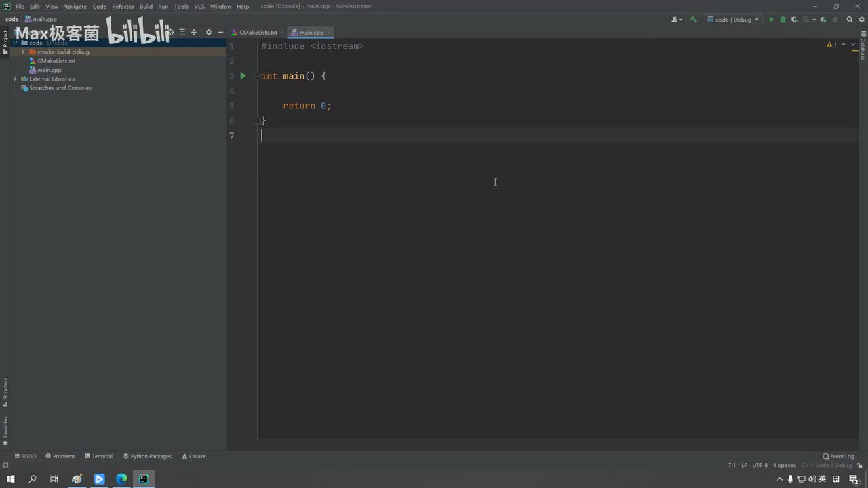Open Windows taskbar search
Viewport: 868px width, 488px height.
point(33,479)
